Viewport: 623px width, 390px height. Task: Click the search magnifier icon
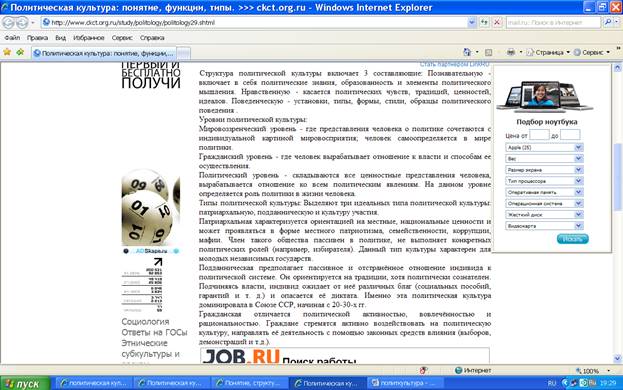pos(608,23)
